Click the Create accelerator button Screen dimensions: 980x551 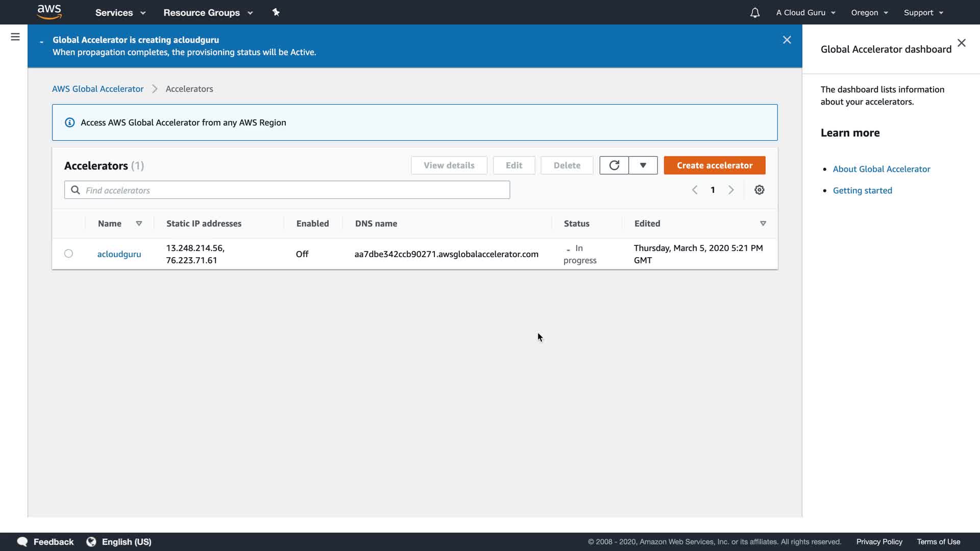click(715, 165)
